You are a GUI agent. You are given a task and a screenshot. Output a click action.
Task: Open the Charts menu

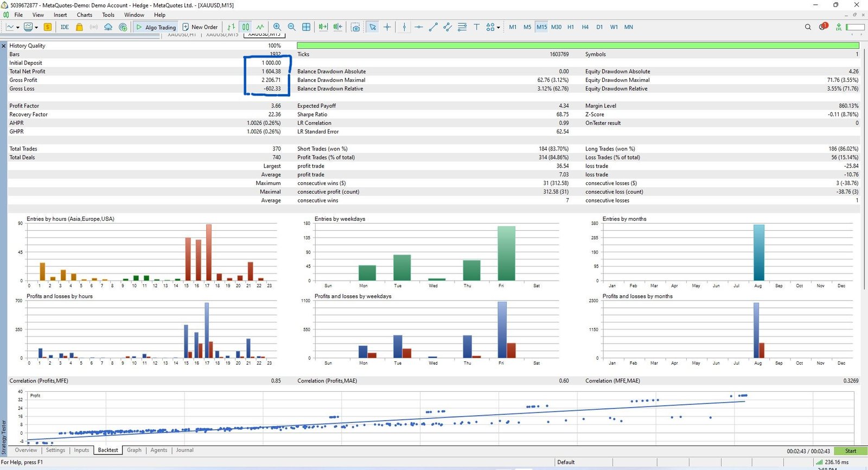pyautogui.click(x=84, y=15)
